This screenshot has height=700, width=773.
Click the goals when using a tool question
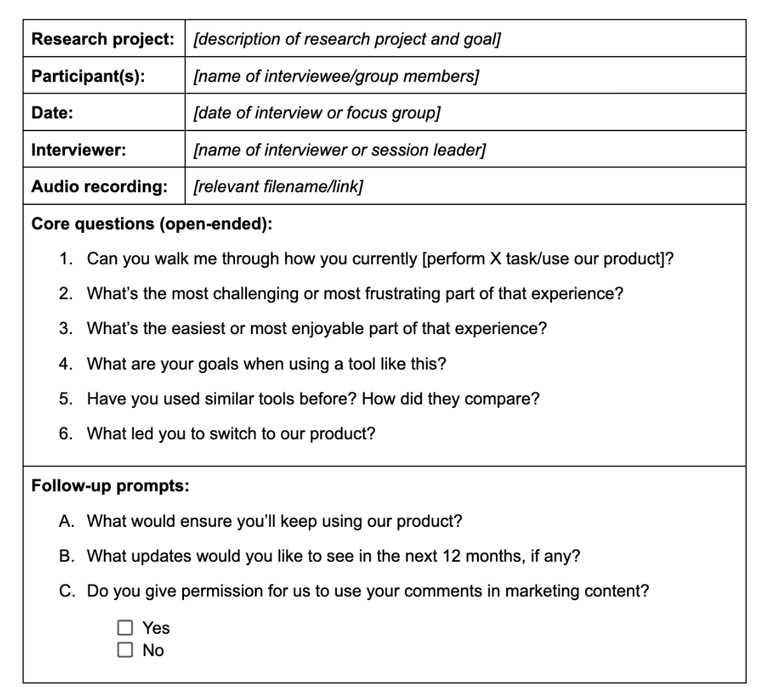click(x=266, y=364)
